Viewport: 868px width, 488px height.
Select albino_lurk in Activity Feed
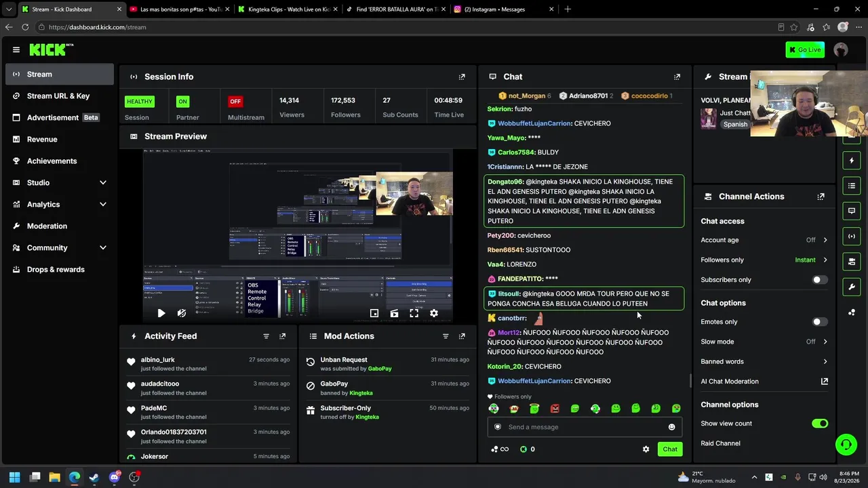pyautogui.click(x=157, y=360)
